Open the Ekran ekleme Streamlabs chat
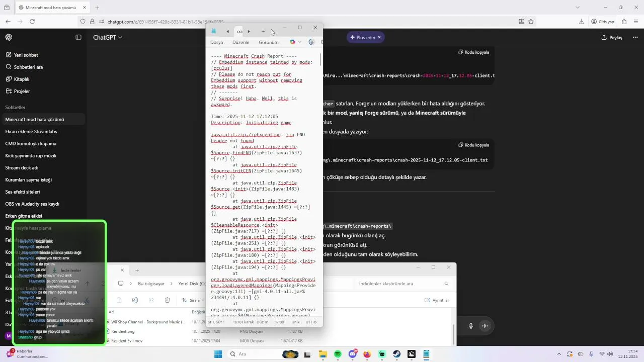The height and width of the screenshot is (362, 644). tap(31, 132)
